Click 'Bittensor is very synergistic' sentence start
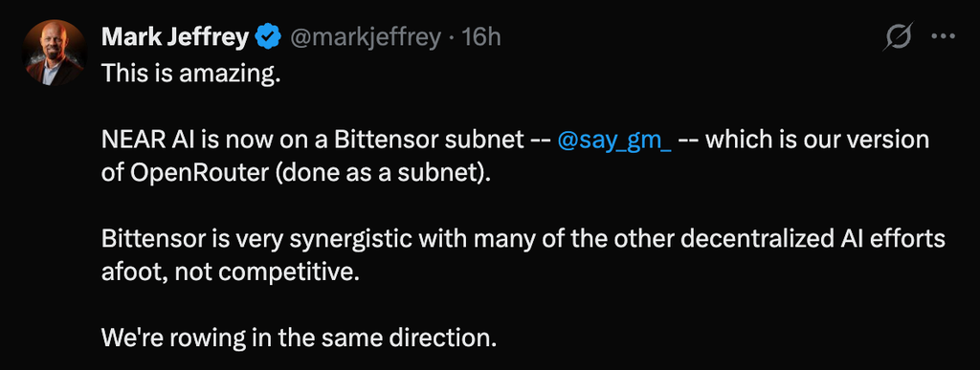This screenshot has width=980, height=370. coord(255,240)
